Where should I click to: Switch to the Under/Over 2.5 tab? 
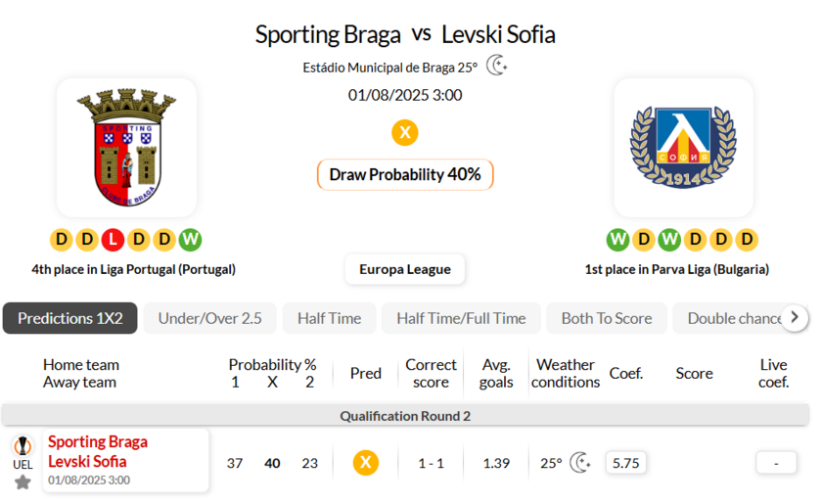(209, 318)
